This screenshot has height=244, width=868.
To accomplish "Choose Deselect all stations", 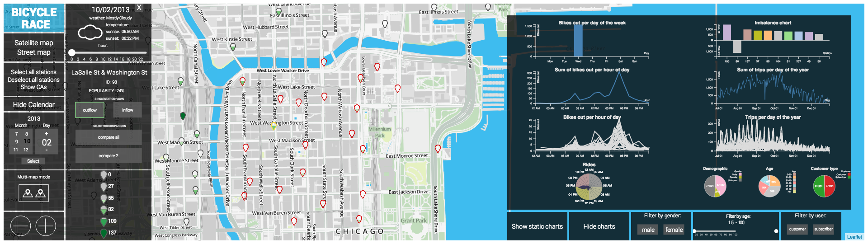I will coord(33,80).
